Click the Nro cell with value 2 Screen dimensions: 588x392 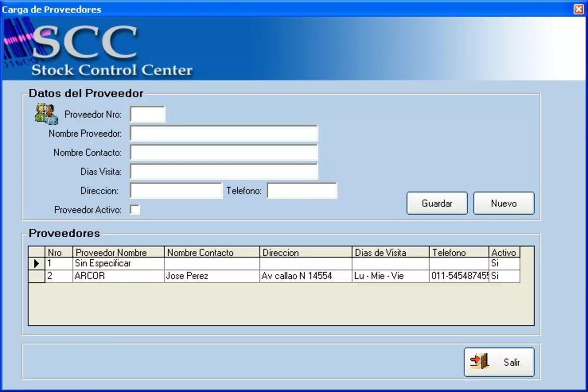(59, 276)
